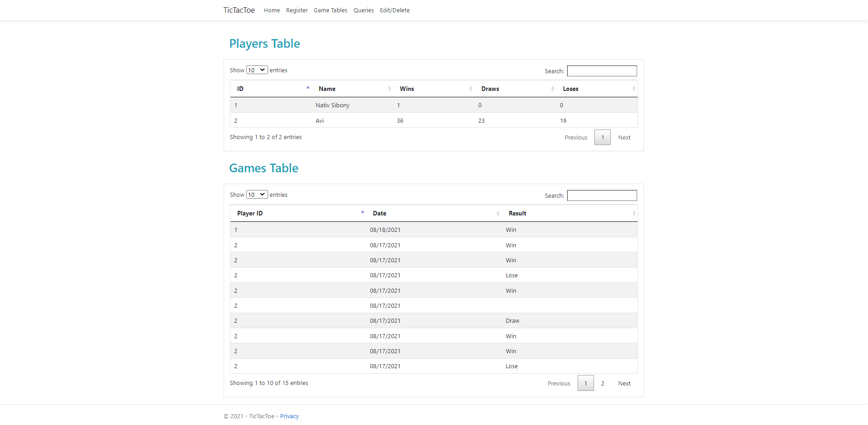Toggle sort direction on the ID column header
The image size is (868, 425).
(x=270, y=89)
